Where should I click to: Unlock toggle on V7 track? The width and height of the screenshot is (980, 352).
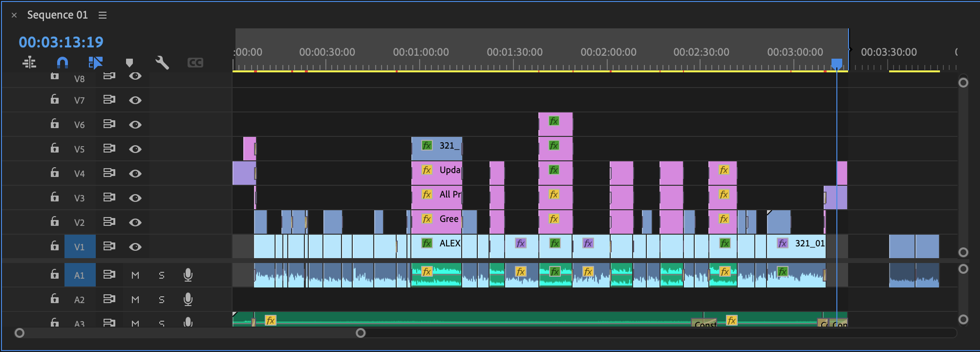54,100
